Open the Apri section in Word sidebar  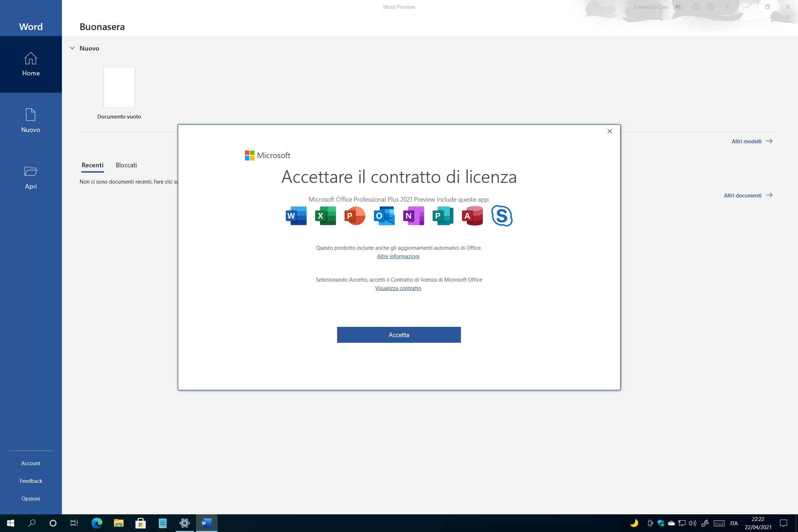[31, 178]
